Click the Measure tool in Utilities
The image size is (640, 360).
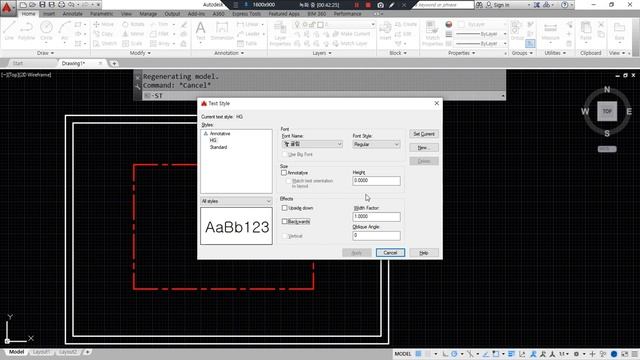[x=550, y=31]
